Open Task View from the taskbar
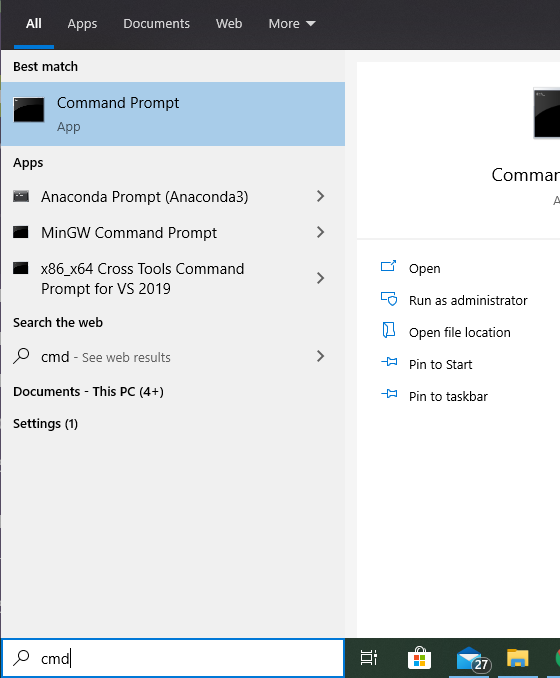 (369, 658)
